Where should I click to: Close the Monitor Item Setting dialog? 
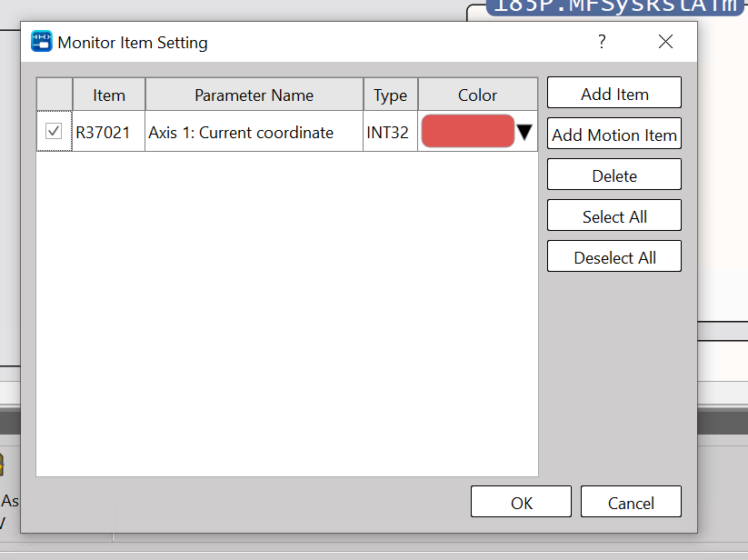(x=665, y=42)
